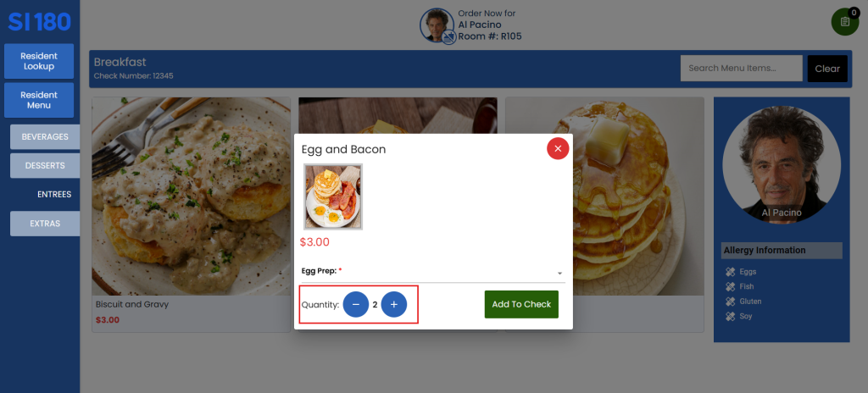Viewport: 868px width, 393px height.
Task: Close the Egg and Bacon dialog
Action: [x=558, y=148]
